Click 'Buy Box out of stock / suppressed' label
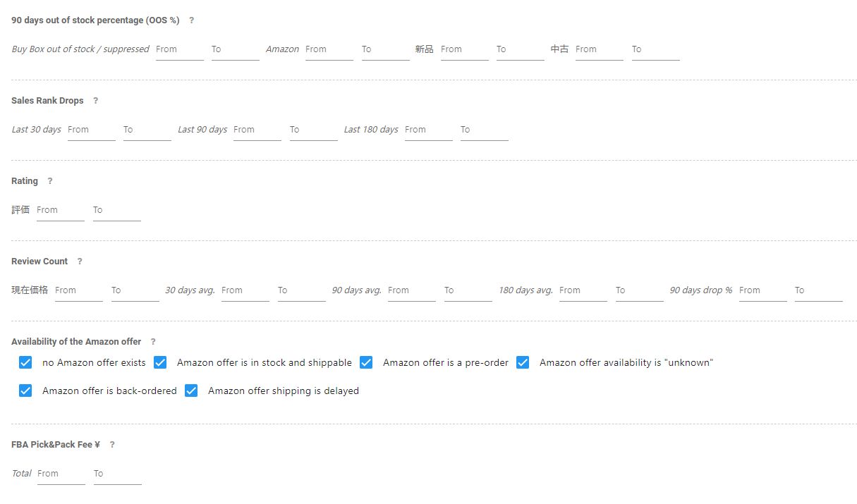This screenshot has width=857, height=504. pyautogui.click(x=80, y=49)
